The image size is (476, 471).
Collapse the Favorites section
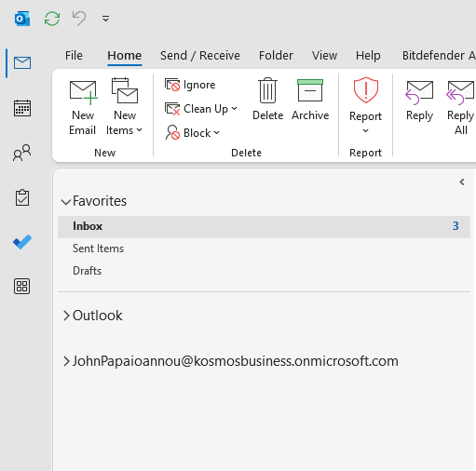66,202
